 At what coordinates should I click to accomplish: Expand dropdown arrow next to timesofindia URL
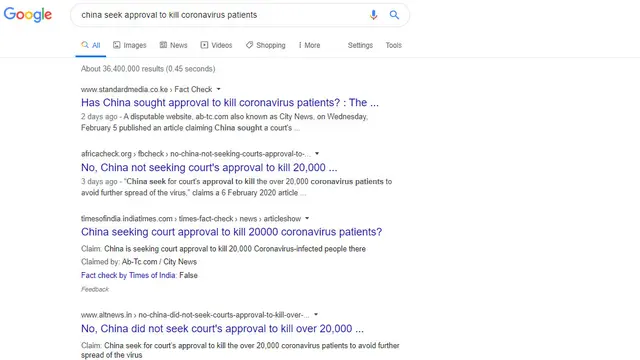coord(307,218)
